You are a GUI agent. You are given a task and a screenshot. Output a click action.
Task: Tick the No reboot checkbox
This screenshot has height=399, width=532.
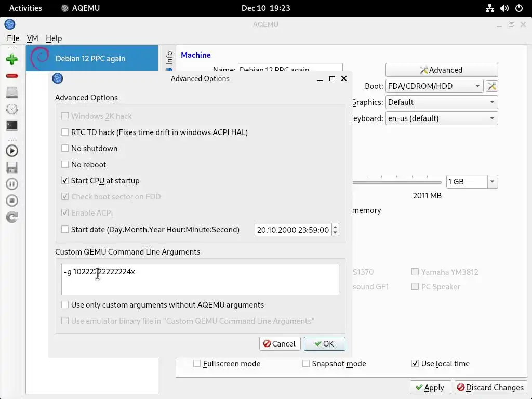(x=65, y=165)
